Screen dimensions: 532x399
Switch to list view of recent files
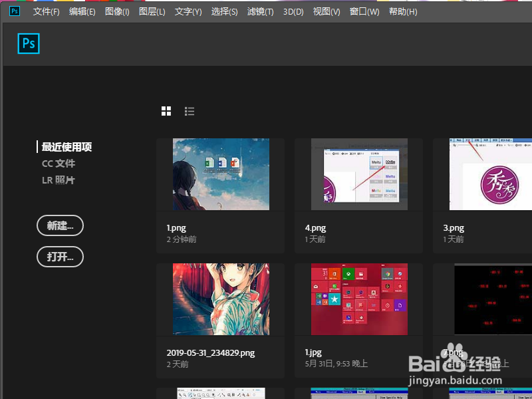pos(189,110)
